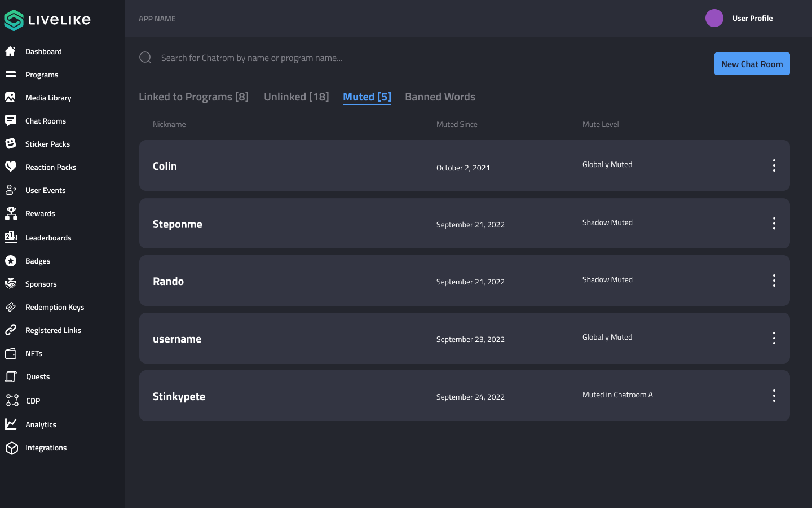The height and width of the screenshot is (508, 812).
Task: Open Media Library image icon
Action: 10,98
